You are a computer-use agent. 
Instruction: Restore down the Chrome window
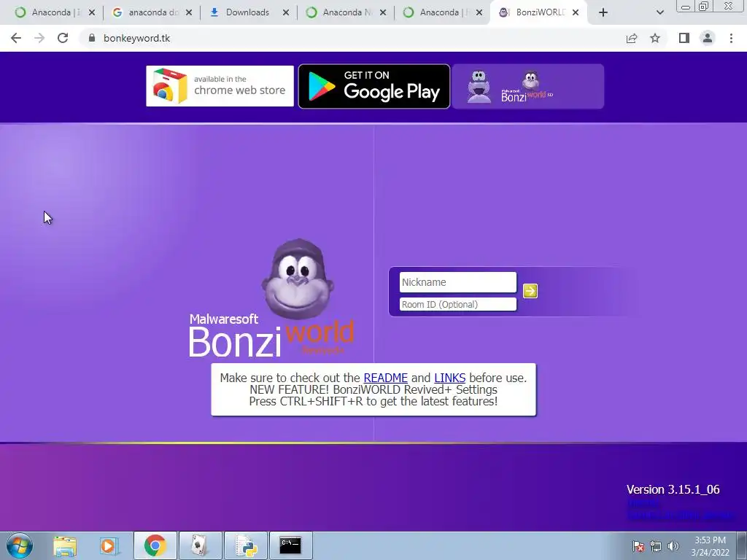click(703, 7)
